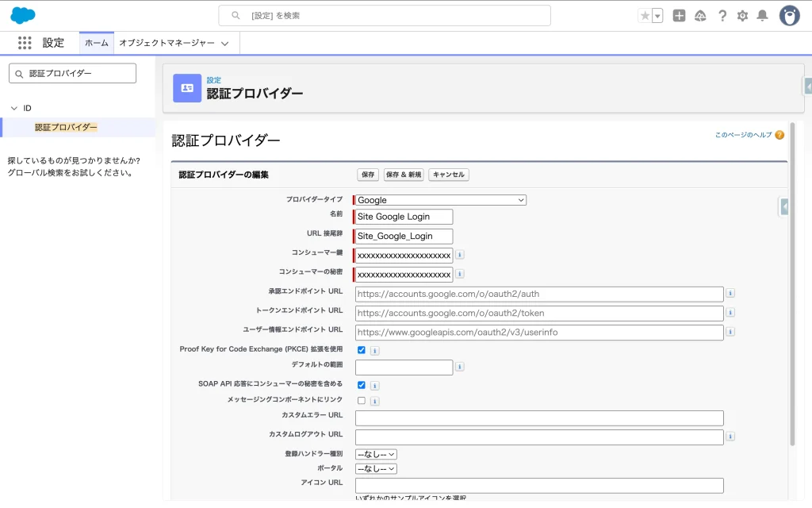Open the このページのヘルプ link
This screenshot has width=812, height=508.
743,135
